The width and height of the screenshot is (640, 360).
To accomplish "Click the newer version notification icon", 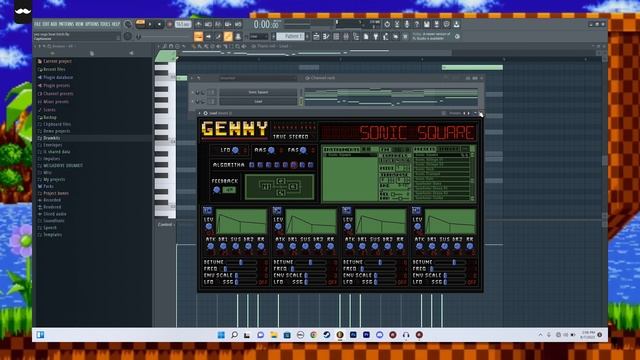I will point(457,36).
